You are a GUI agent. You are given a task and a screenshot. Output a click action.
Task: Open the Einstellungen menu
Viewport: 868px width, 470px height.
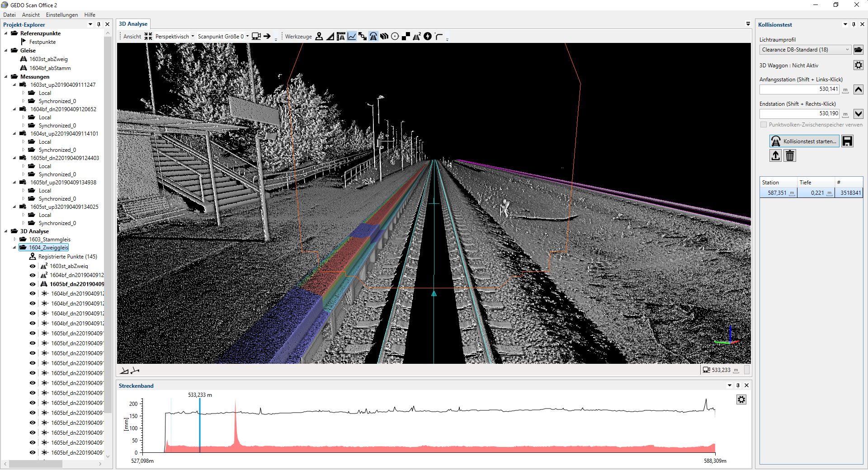62,15
